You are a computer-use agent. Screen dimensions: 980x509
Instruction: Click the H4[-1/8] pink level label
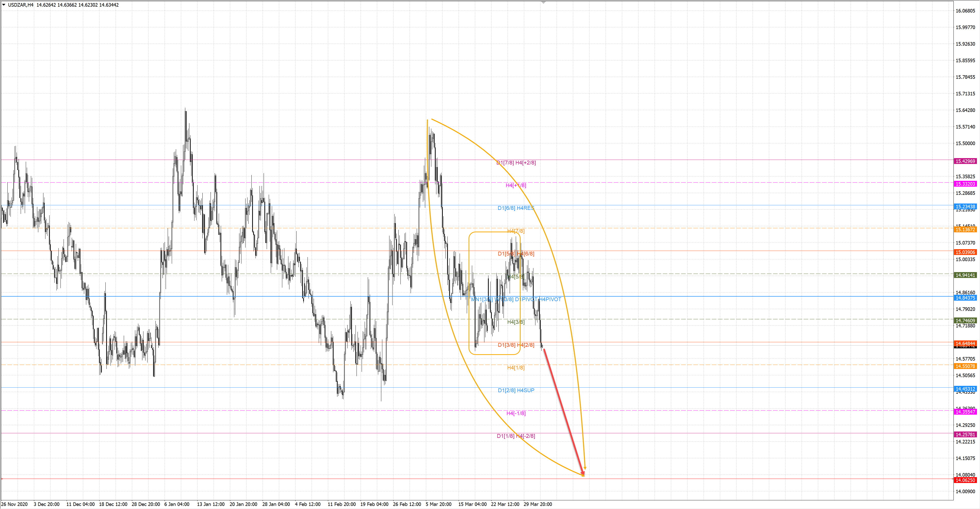coord(516,413)
